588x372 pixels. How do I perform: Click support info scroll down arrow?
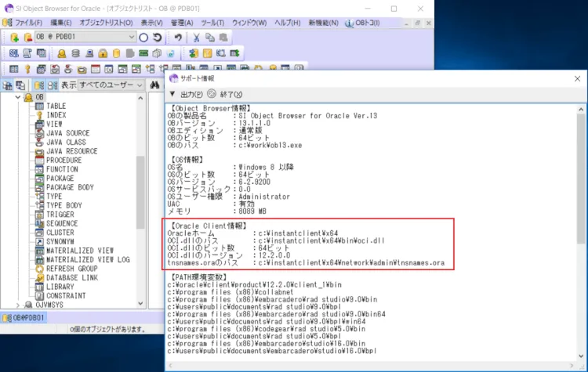[581, 356]
